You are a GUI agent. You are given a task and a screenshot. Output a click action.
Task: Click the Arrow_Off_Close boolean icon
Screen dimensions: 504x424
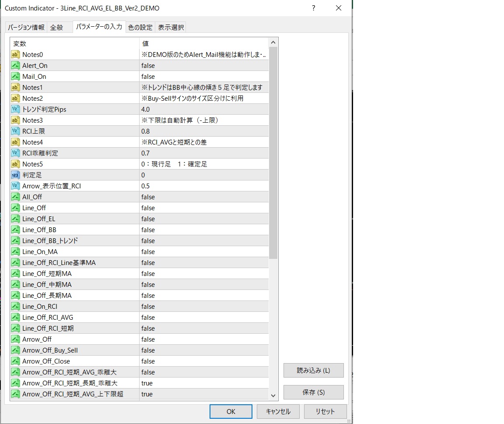[x=15, y=360]
